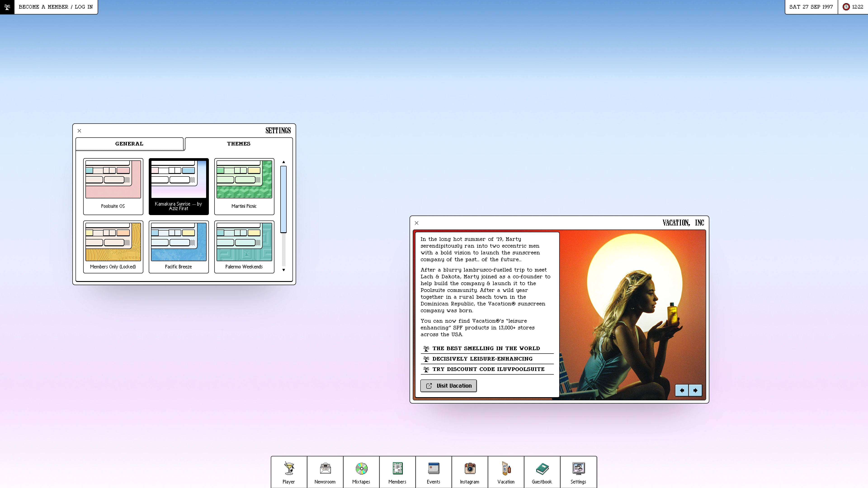Go to previous Vacation slide with left arrow
Viewport: 868px width, 488px height.
point(682,390)
